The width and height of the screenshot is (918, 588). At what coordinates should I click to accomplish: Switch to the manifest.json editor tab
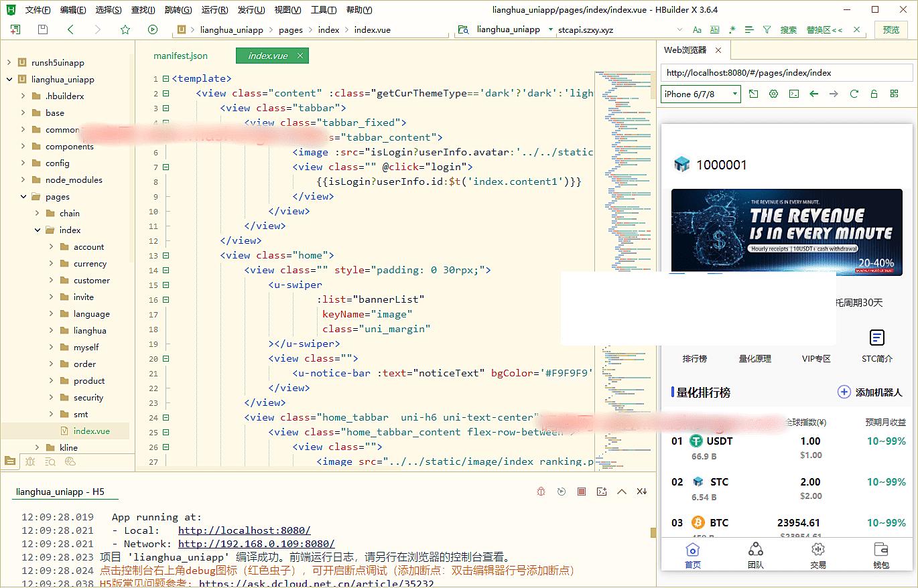(x=180, y=56)
